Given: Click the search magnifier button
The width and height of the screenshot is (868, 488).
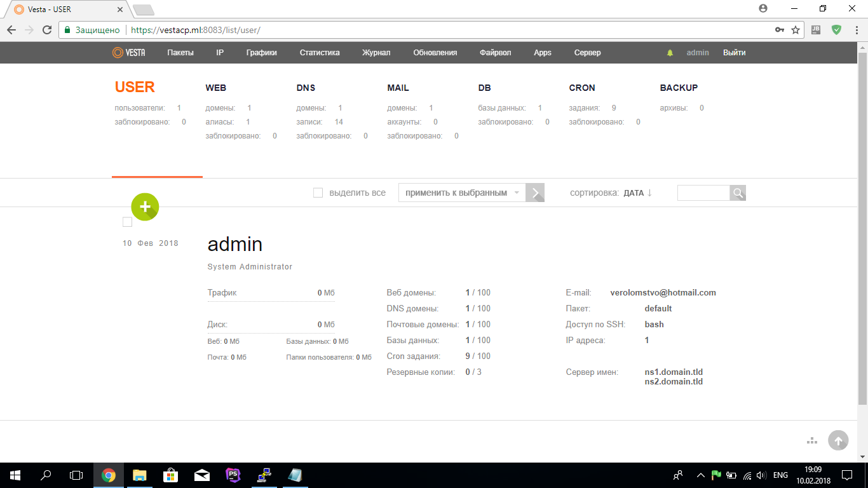Looking at the screenshot, I should pyautogui.click(x=738, y=193).
